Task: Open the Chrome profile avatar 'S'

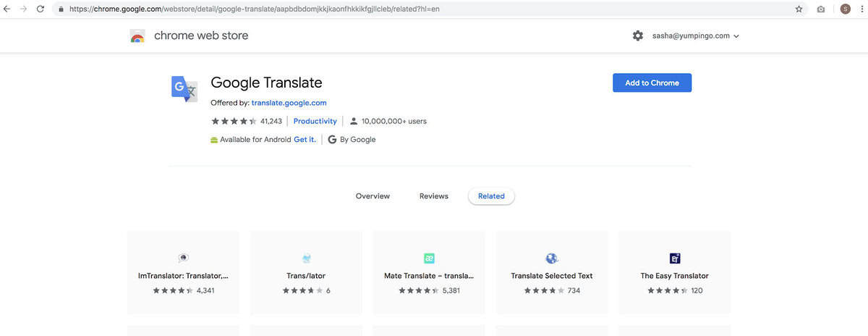Action: [x=846, y=9]
